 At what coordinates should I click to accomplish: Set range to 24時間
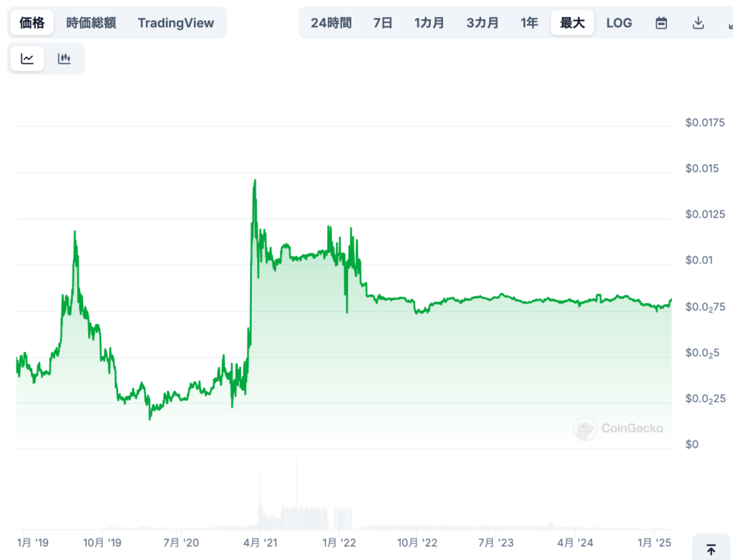331,23
